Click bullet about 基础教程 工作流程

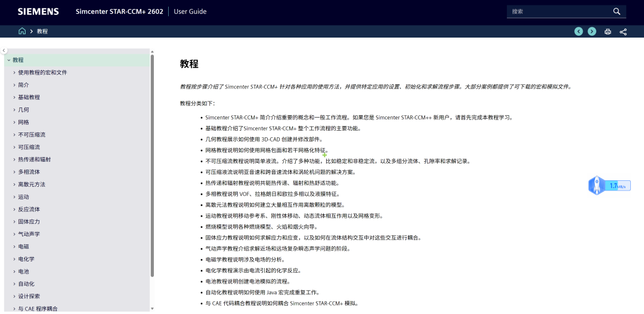(x=283, y=128)
